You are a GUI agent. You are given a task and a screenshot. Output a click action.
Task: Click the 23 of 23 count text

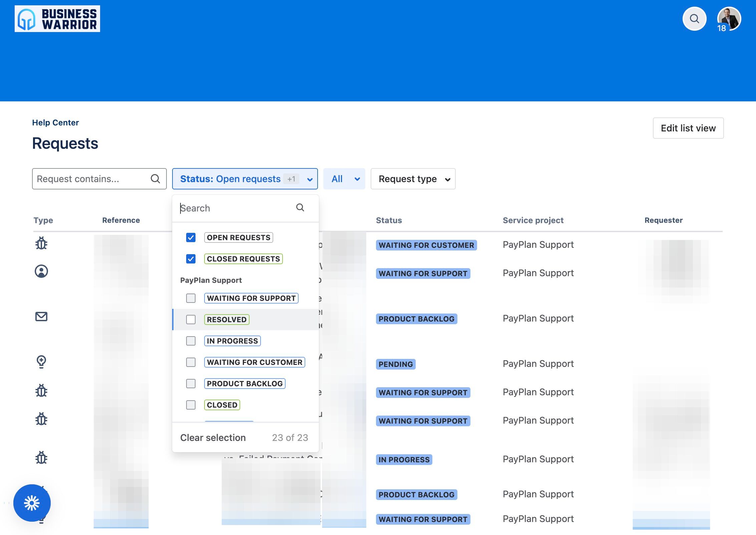tap(290, 438)
